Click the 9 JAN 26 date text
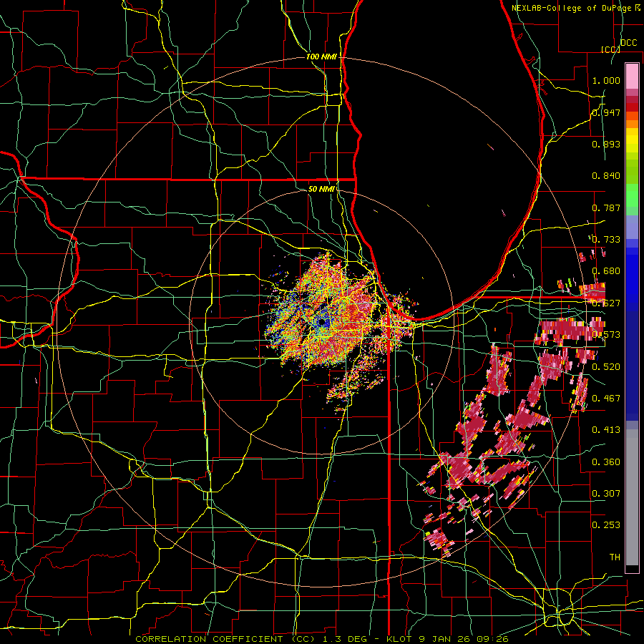 pyautogui.click(x=444, y=639)
